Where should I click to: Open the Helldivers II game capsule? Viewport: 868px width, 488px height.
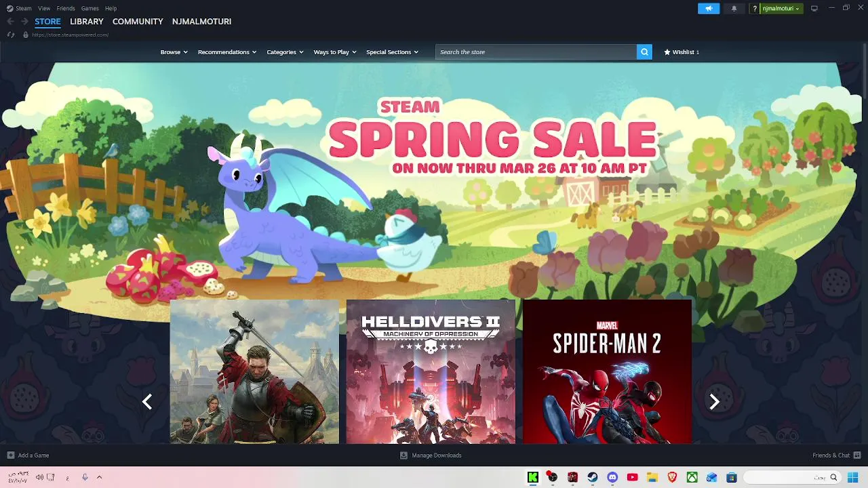coord(431,371)
